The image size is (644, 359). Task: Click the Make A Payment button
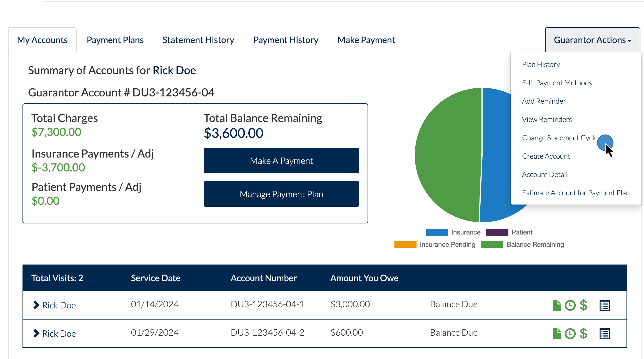coord(281,161)
